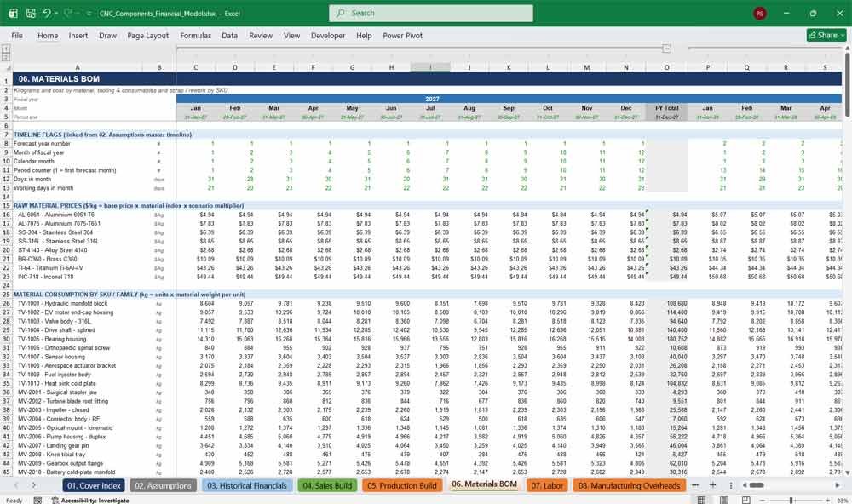Open the '03. Historical Financials' sheet tab
The height and width of the screenshot is (504, 852).
(247, 485)
